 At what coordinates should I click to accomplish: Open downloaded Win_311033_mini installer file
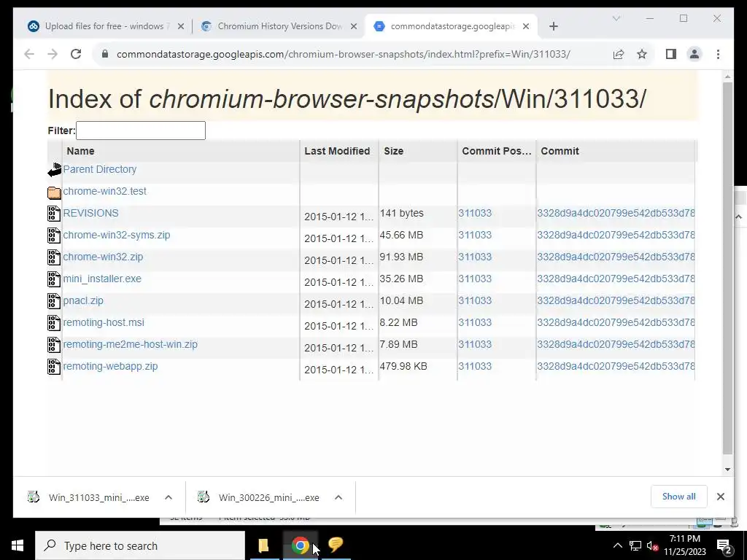[88, 497]
